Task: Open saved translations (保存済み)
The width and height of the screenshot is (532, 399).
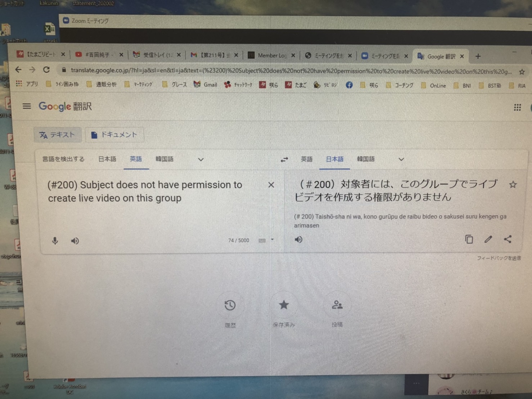Action: (x=284, y=305)
